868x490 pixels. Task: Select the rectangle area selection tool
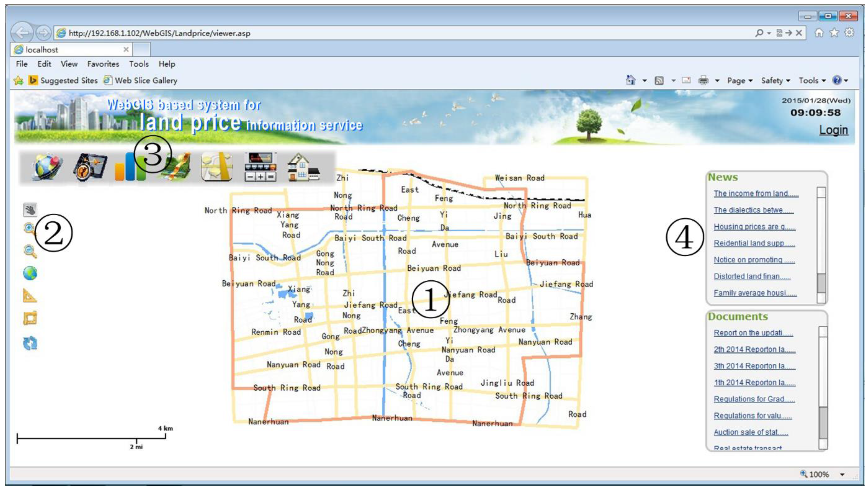coord(30,318)
